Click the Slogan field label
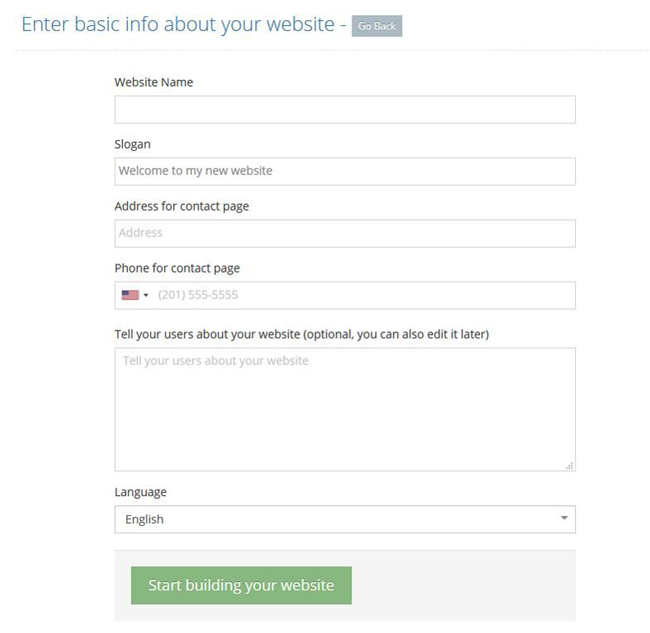Screen dimensions: 650x633 tap(133, 144)
